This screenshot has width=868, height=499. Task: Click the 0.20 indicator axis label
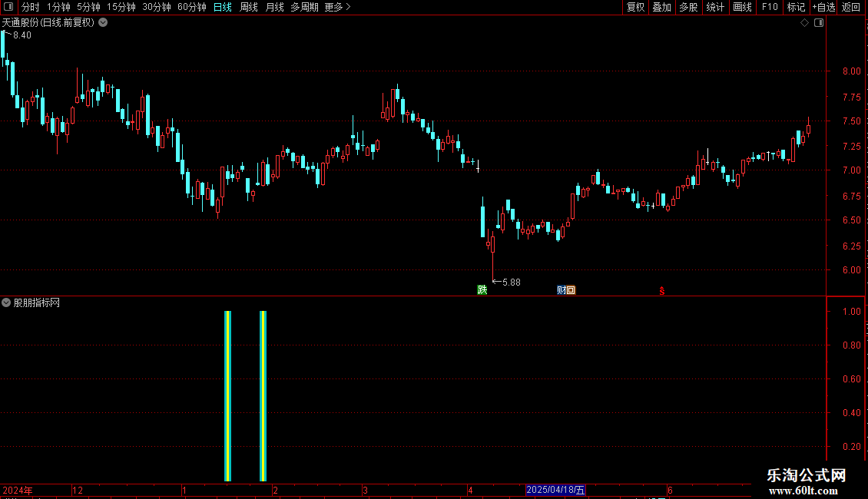pos(851,447)
